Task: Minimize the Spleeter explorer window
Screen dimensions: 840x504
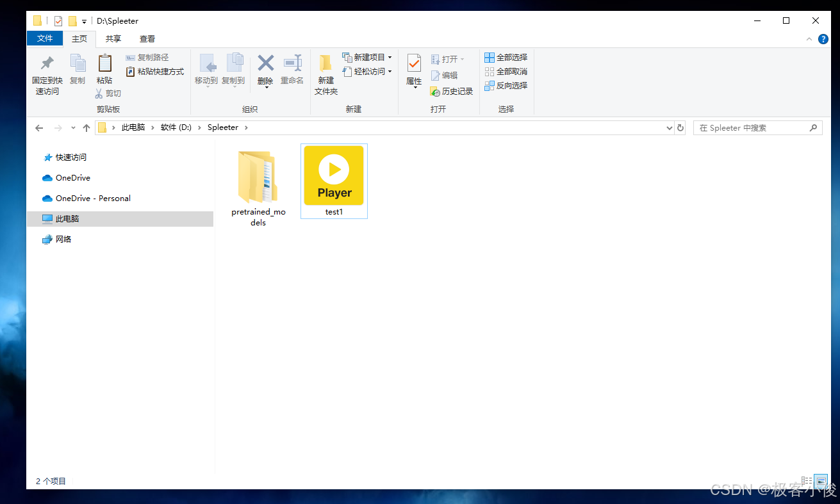Action: 757,20
